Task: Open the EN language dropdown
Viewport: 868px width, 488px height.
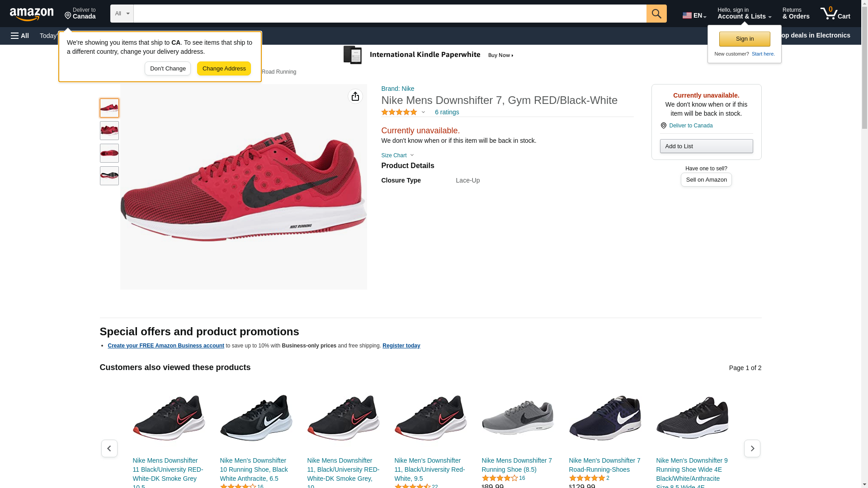Action: tap(694, 15)
